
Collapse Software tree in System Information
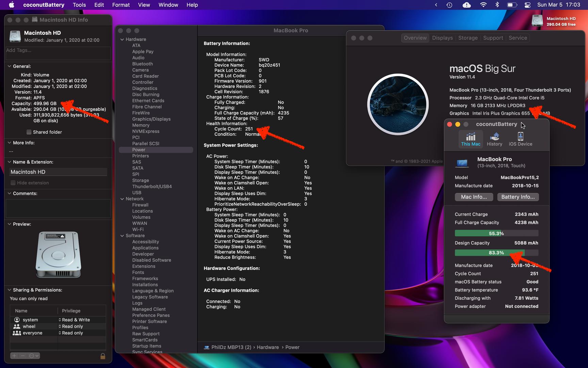click(x=122, y=236)
